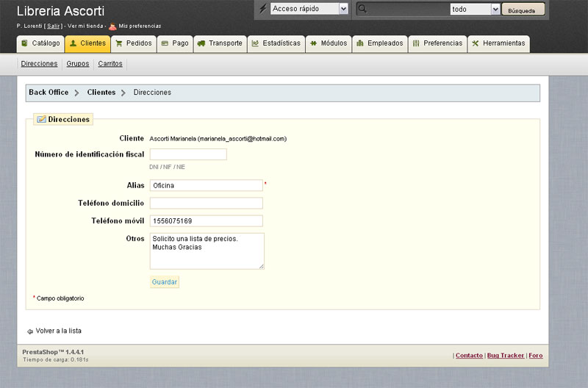Click the DNI / NIF / NIE hint text
This screenshot has height=388, width=588.
[x=168, y=168]
